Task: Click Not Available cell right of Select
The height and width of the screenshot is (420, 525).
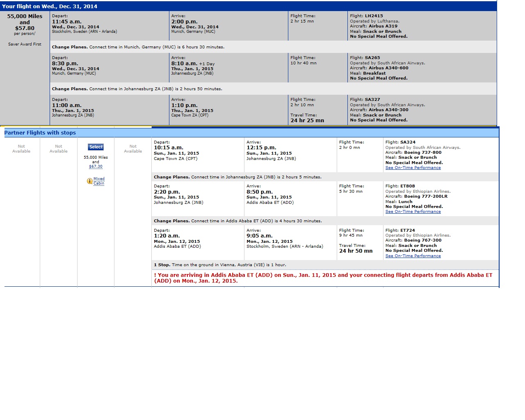Action: [133, 149]
